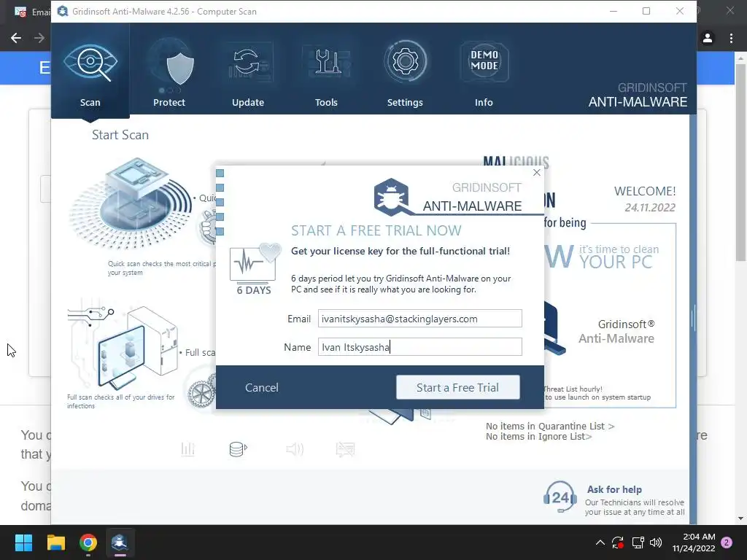The height and width of the screenshot is (560, 747).
Task: Open the Settings tab
Action: coord(405,71)
